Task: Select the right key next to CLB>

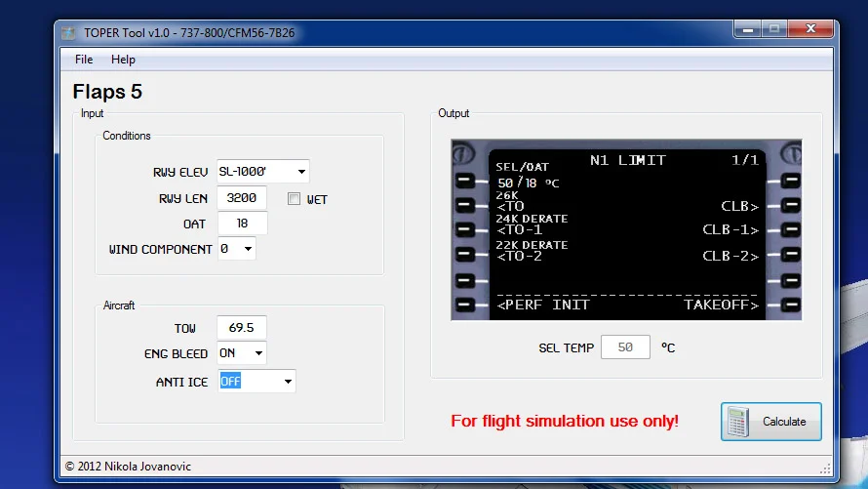Action: pos(791,205)
